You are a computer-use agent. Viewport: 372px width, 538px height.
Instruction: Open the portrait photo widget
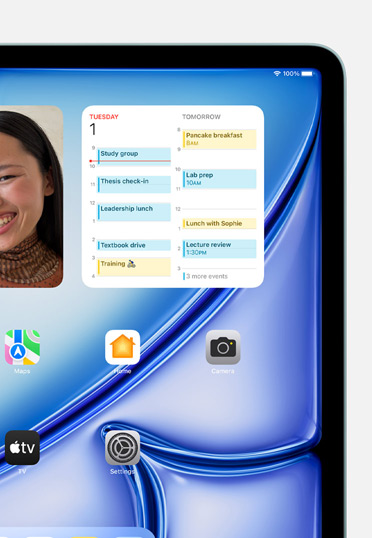[x=31, y=197]
